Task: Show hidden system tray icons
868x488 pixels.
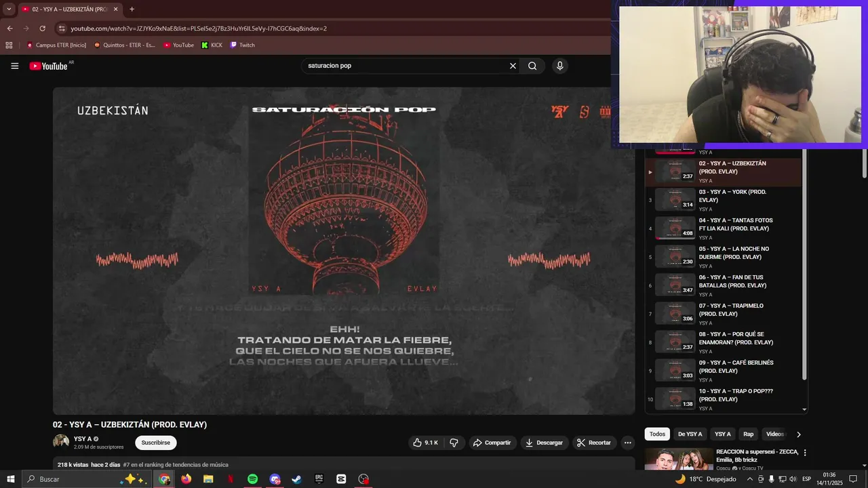Action: pos(749,479)
